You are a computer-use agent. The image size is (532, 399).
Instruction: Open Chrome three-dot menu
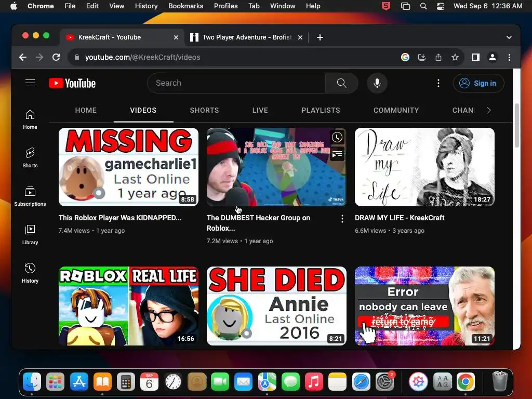coord(509,57)
